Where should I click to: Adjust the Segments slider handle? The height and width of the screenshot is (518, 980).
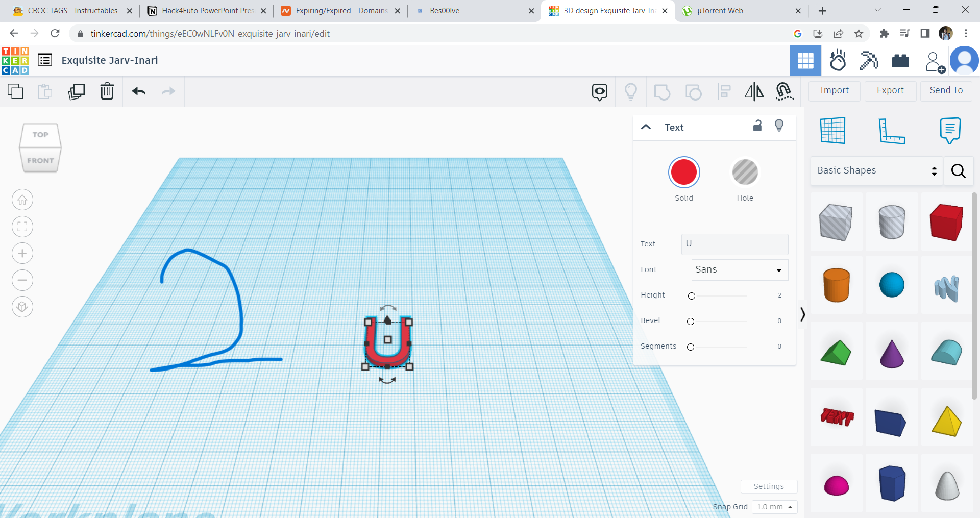coord(691,347)
